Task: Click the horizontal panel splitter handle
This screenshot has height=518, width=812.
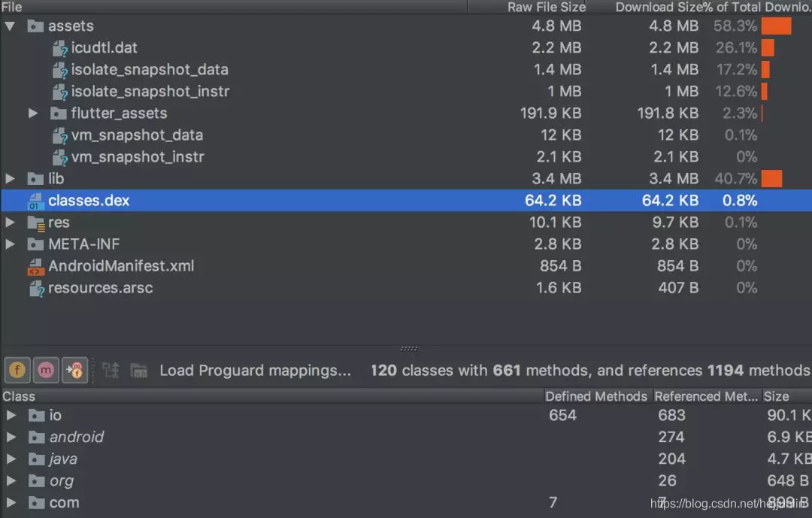Action: [408, 349]
